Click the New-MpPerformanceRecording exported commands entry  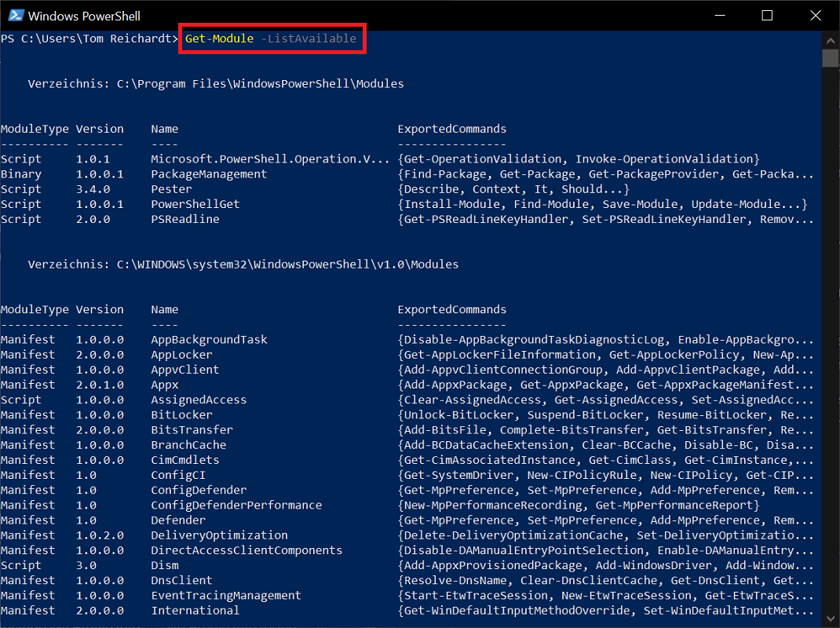pyautogui.click(x=579, y=505)
